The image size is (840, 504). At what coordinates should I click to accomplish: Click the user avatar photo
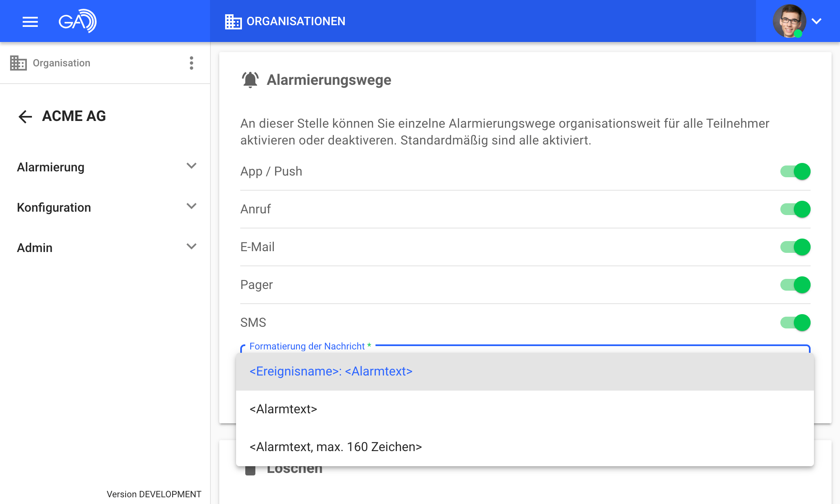pyautogui.click(x=789, y=21)
